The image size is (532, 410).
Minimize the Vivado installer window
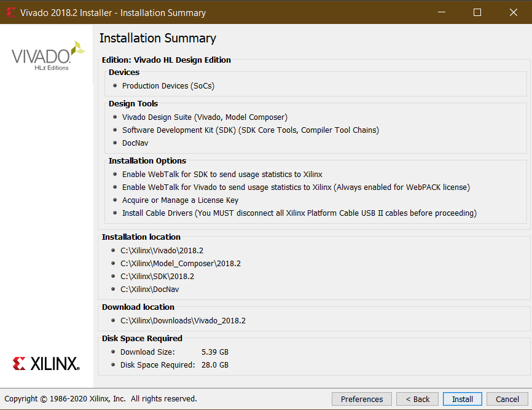click(442, 12)
